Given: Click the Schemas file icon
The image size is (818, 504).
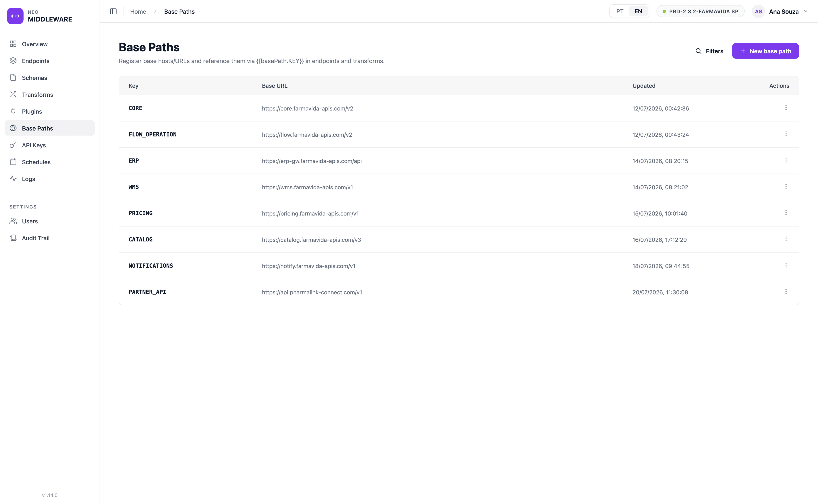Looking at the screenshot, I should pyautogui.click(x=13, y=78).
